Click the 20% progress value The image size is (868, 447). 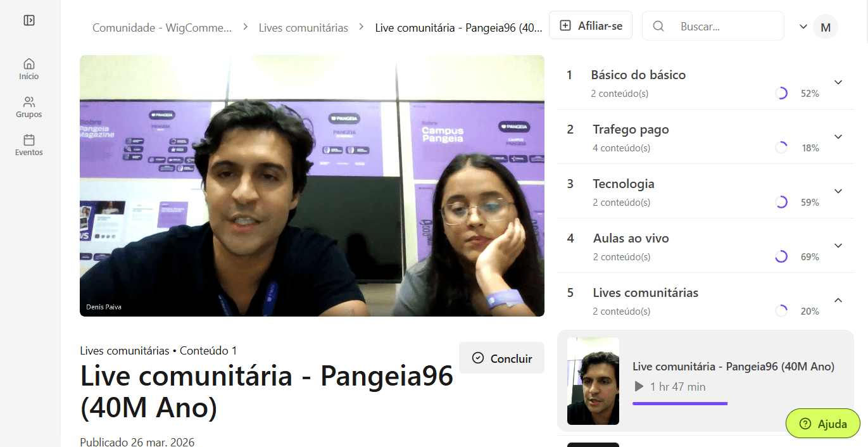click(x=810, y=312)
